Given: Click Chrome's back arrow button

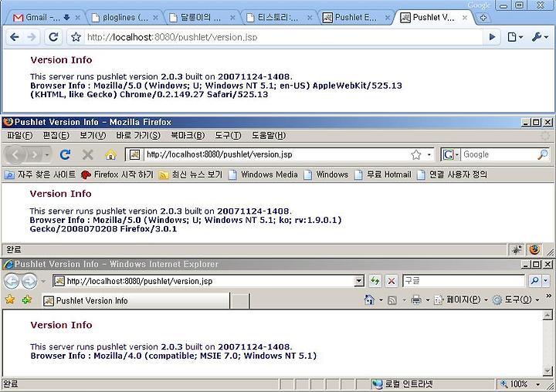Looking at the screenshot, I should 15,37.
